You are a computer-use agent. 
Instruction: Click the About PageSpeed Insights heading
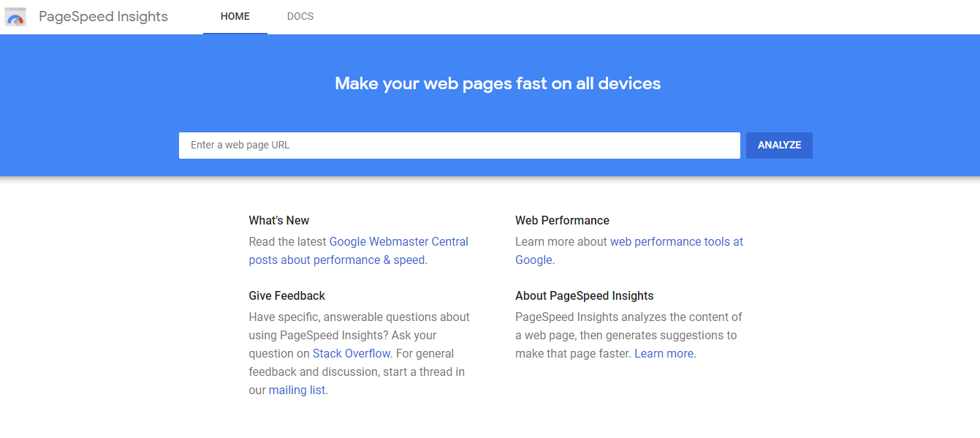pyautogui.click(x=584, y=296)
